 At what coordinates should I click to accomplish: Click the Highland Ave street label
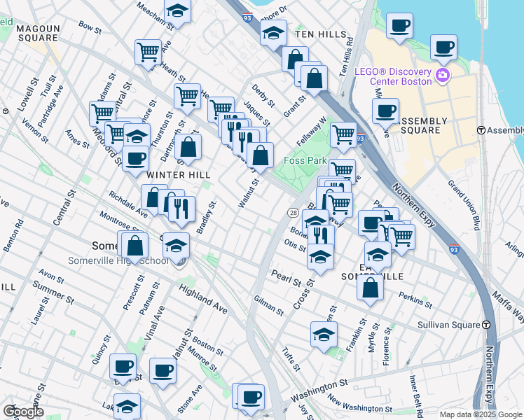click(203, 299)
